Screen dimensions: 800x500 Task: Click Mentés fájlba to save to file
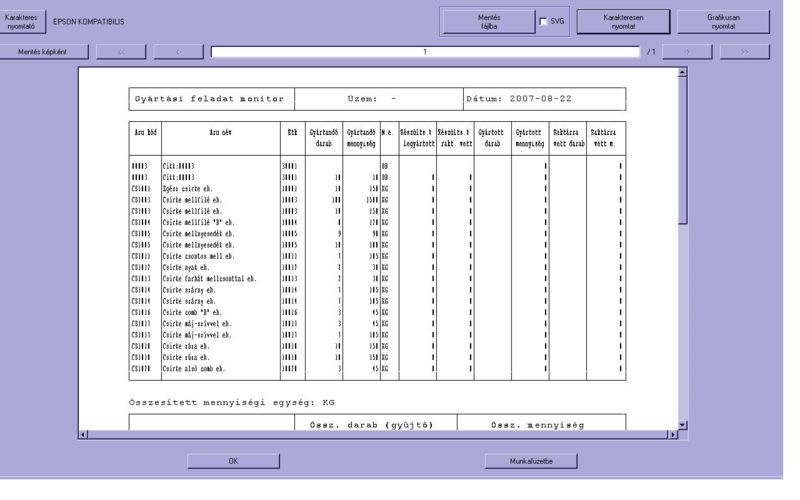click(x=487, y=20)
